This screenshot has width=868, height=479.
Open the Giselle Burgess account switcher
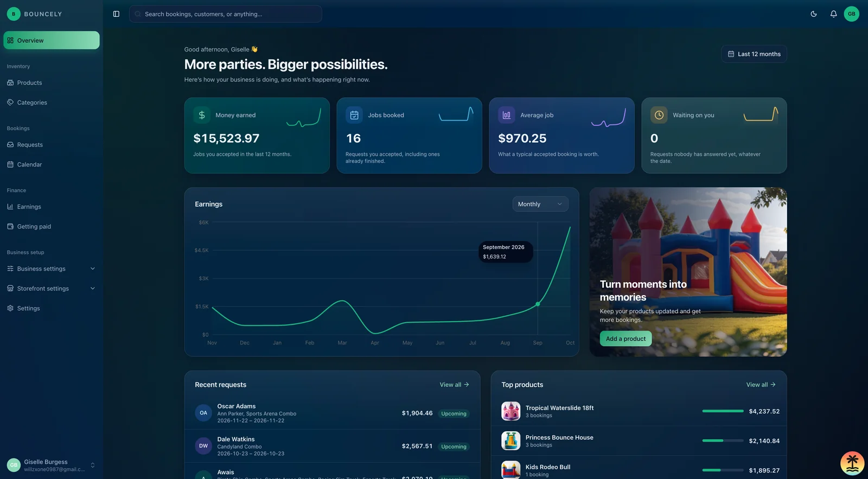52,465
